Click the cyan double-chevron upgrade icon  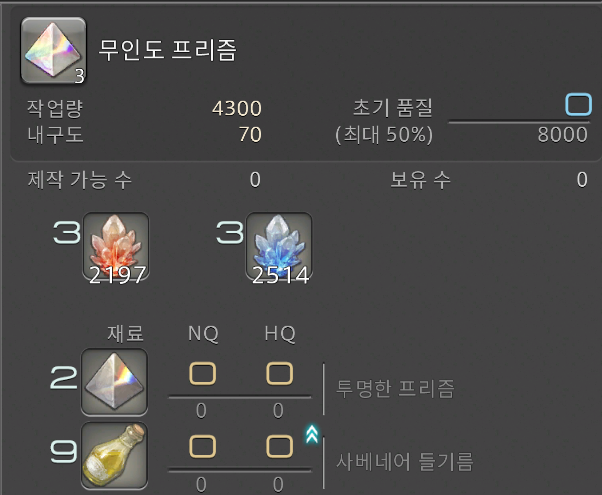tap(312, 434)
